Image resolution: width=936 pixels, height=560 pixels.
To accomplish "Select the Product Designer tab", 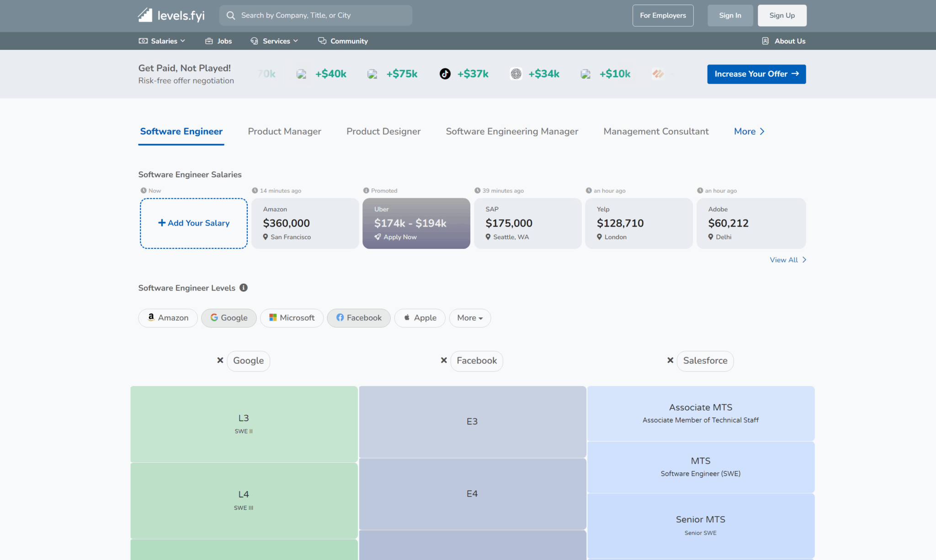I will click(x=383, y=132).
